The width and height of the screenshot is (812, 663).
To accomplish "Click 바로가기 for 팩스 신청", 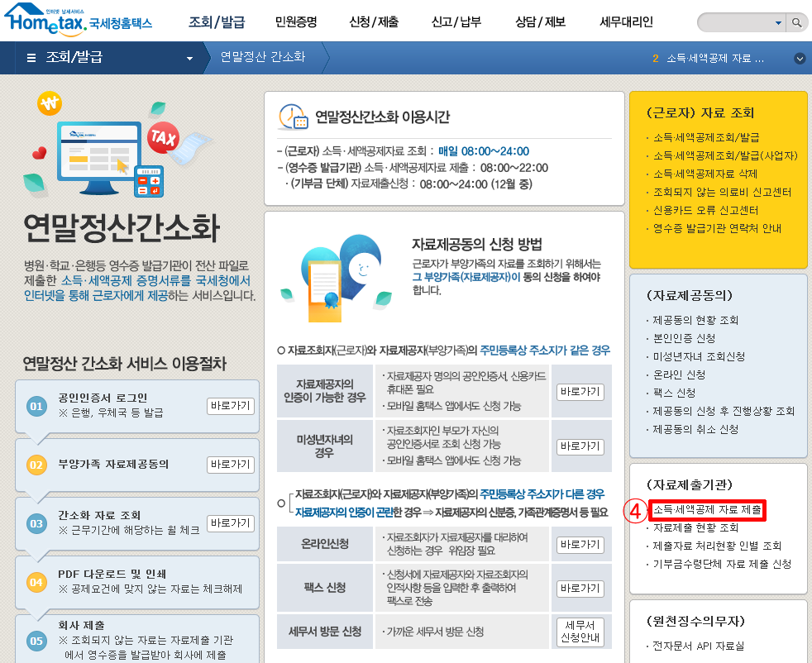I will pyautogui.click(x=580, y=589).
